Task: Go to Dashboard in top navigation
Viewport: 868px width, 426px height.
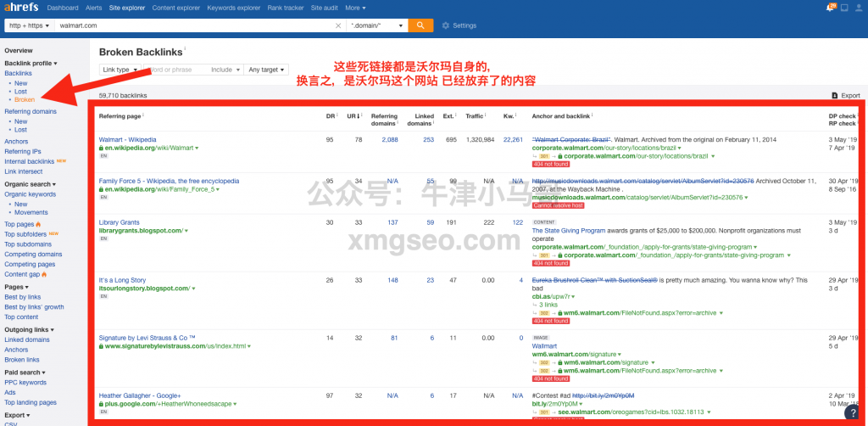Action: click(x=63, y=8)
